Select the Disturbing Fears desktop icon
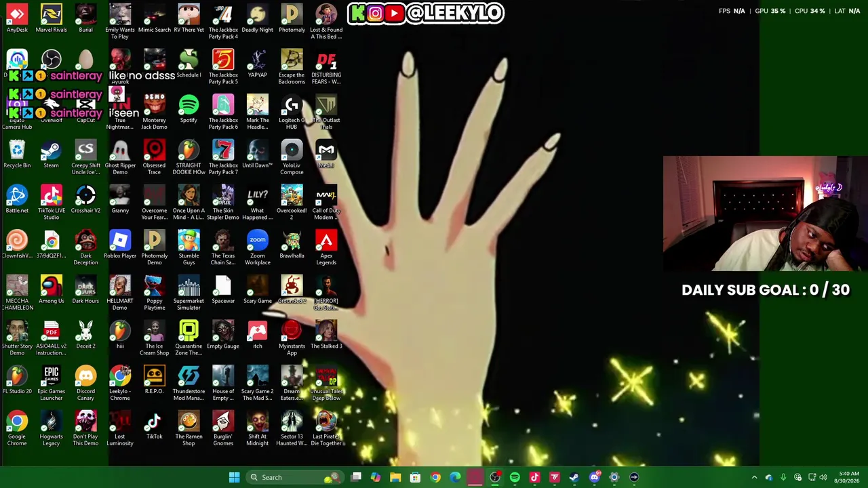 tap(326, 67)
